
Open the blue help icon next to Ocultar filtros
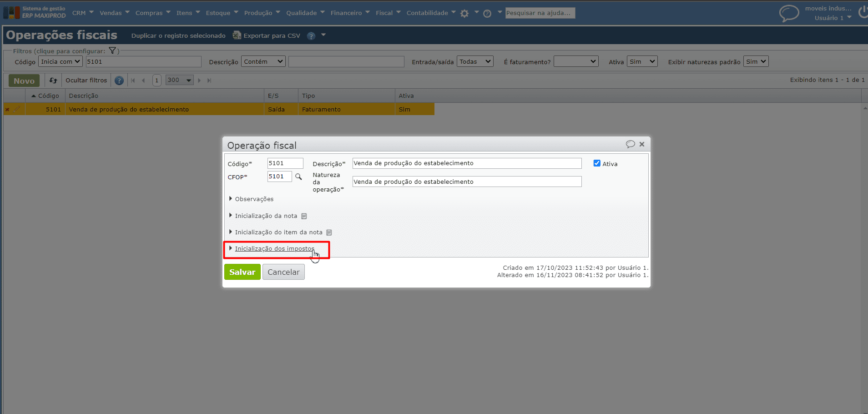click(119, 81)
